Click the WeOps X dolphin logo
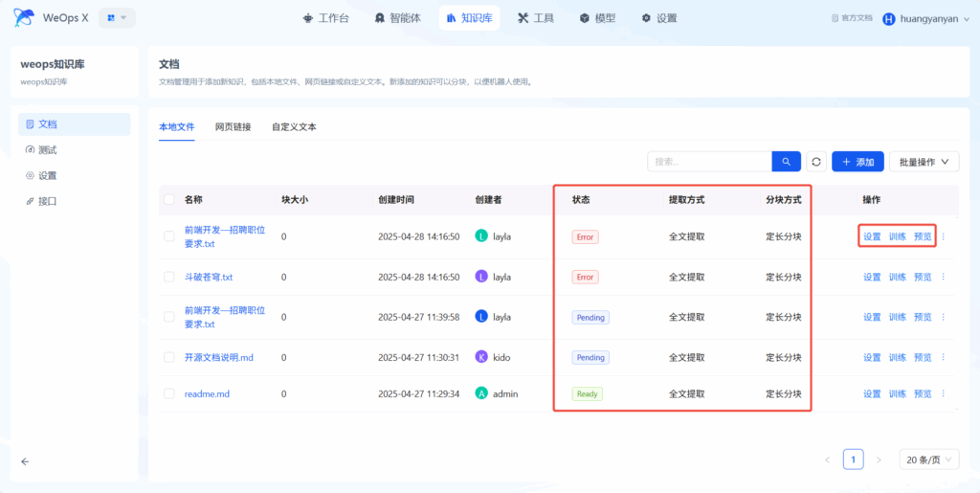The height and width of the screenshot is (493, 980). 24,18
